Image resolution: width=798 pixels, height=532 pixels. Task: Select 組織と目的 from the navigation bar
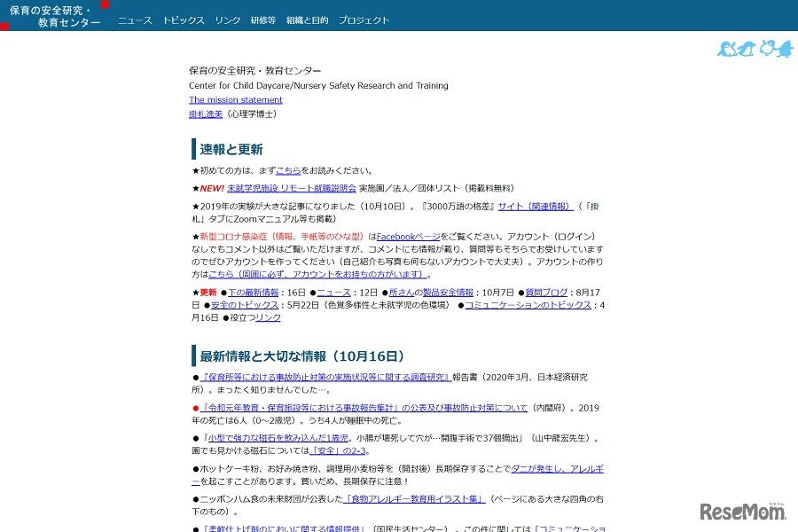[307, 20]
